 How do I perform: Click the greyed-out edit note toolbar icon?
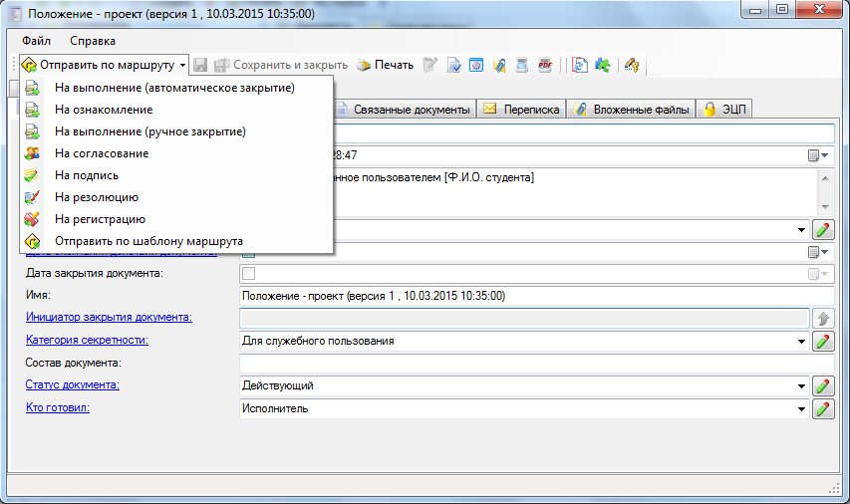click(429, 65)
